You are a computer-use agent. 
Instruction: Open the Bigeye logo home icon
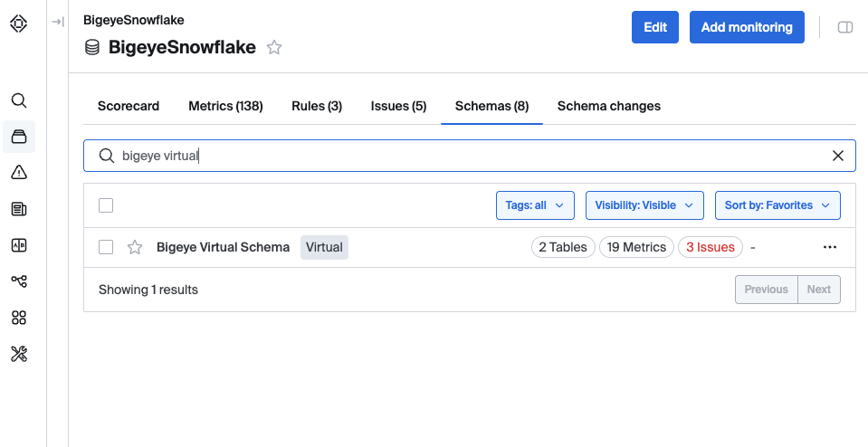(19, 24)
